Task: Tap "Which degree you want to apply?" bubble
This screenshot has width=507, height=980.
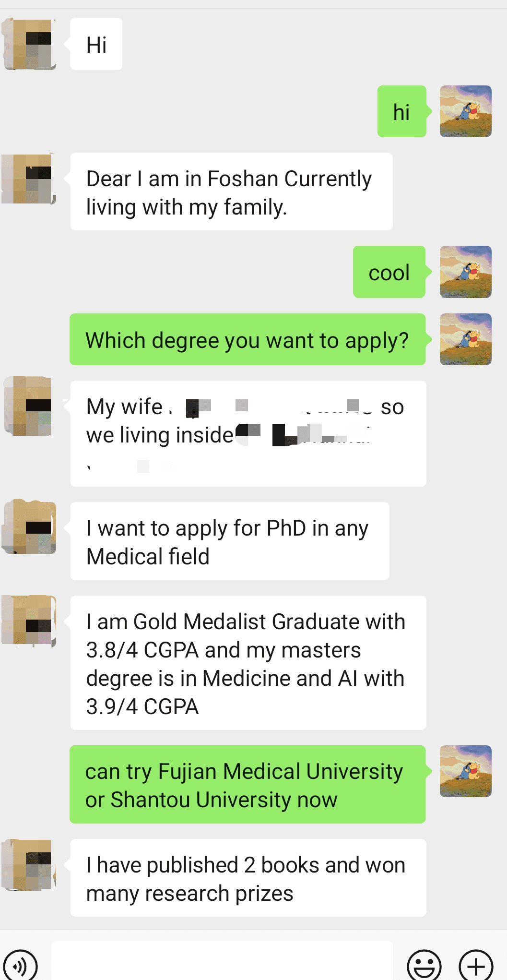Action: click(x=248, y=340)
